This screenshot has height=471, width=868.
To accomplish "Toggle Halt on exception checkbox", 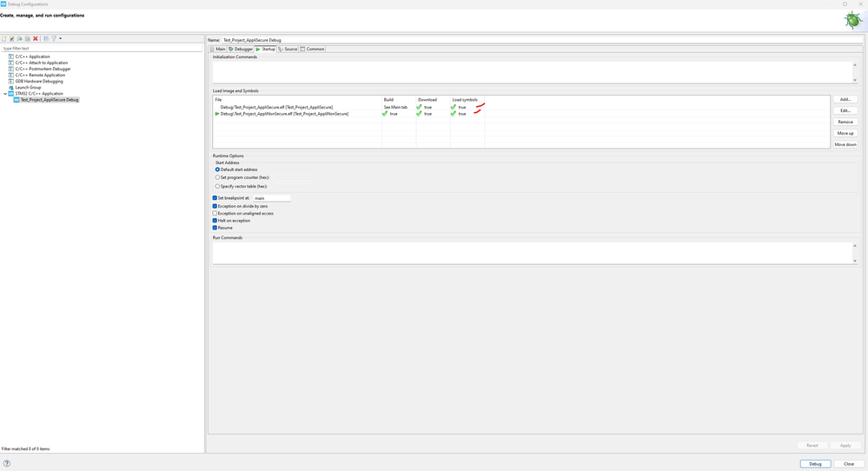I will (x=215, y=220).
